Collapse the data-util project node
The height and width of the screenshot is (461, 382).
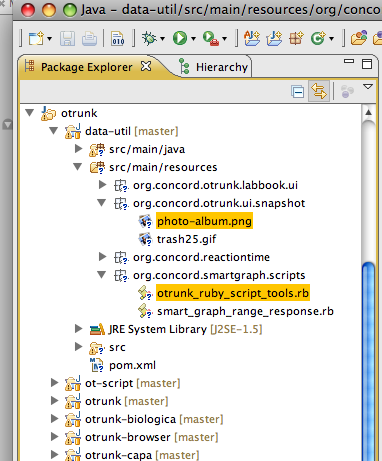(x=54, y=131)
